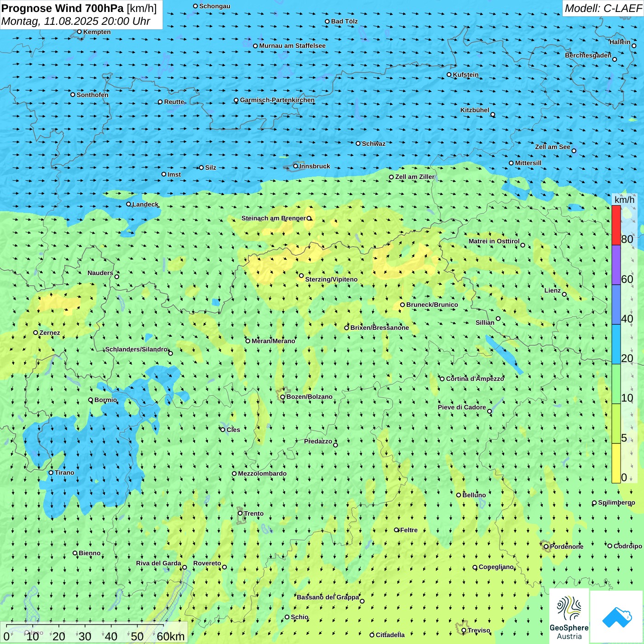Click the 'Murnau am Staffelsee' label
644x644 pixels.
[x=292, y=46]
